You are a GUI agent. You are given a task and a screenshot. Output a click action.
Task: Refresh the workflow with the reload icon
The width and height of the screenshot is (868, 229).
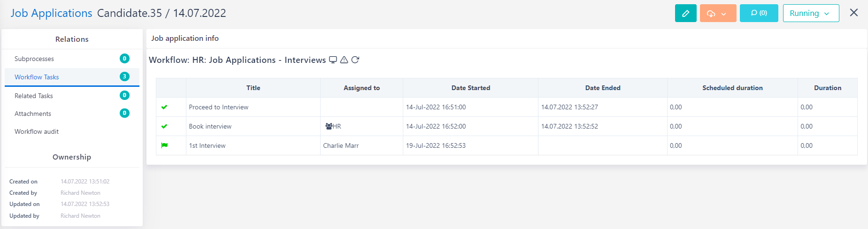[355, 60]
